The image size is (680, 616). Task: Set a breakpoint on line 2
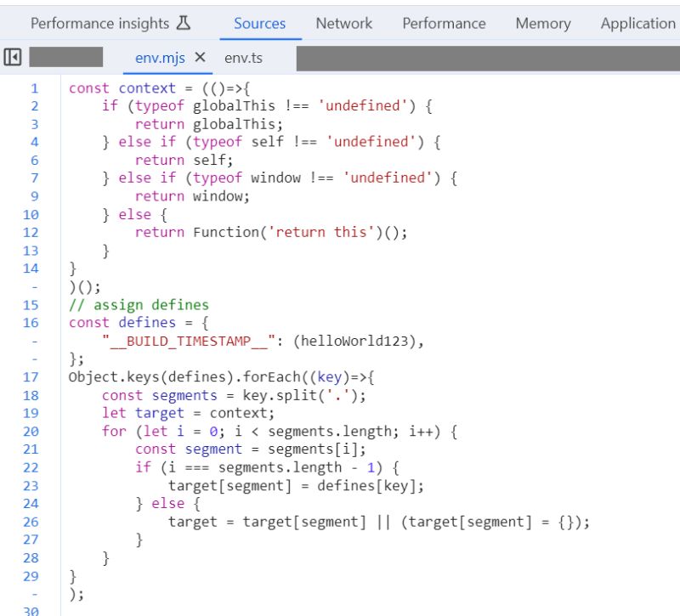pos(32,105)
